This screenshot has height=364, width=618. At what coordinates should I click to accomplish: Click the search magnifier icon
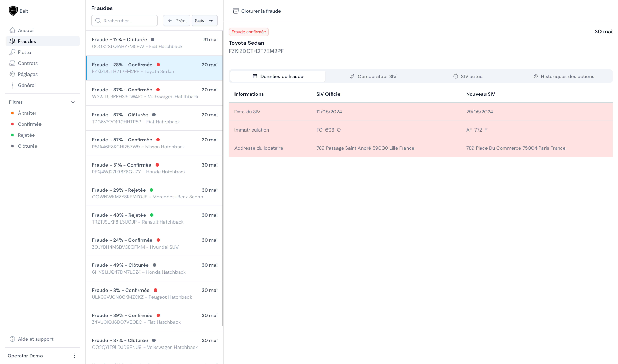pos(98,21)
